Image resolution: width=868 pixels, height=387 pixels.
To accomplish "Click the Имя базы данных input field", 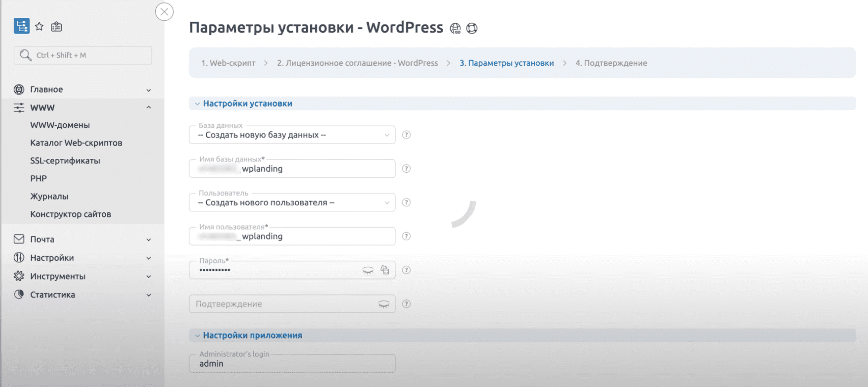I will point(292,169).
